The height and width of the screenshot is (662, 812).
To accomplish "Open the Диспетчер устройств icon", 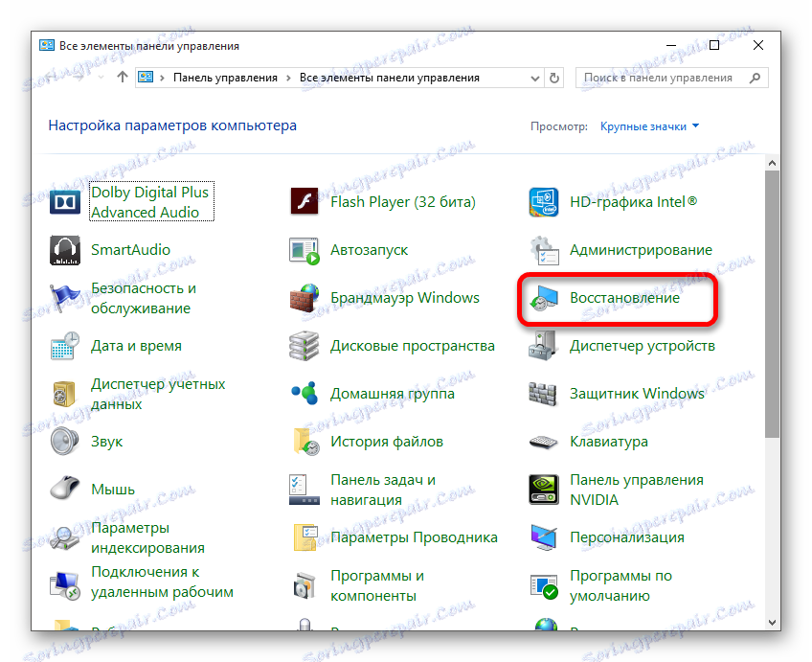I will [x=543, y=346].
